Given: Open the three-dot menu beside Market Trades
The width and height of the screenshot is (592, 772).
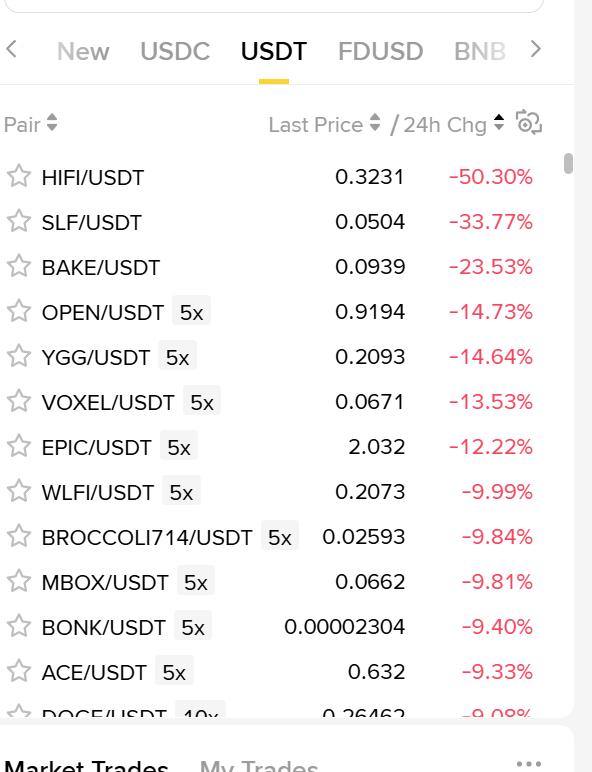Looking at the screenshot, I should [x=529, y=764].
